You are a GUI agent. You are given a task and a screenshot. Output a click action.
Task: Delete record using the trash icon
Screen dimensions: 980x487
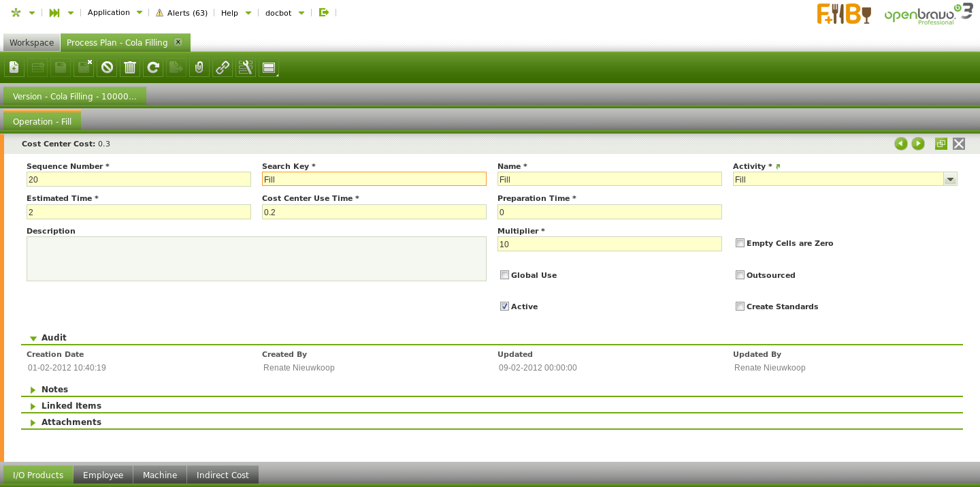coord(130,67)
